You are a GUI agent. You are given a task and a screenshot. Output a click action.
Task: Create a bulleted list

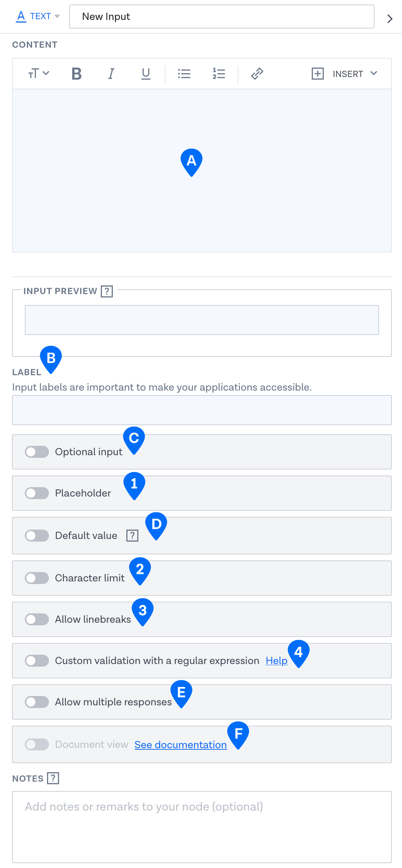pyautogui.click(x=184, y=74)
